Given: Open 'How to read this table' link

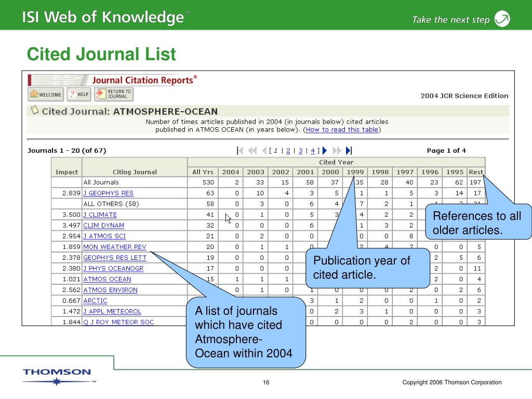Looking at the screenshot, I should (x=342, y=129).
